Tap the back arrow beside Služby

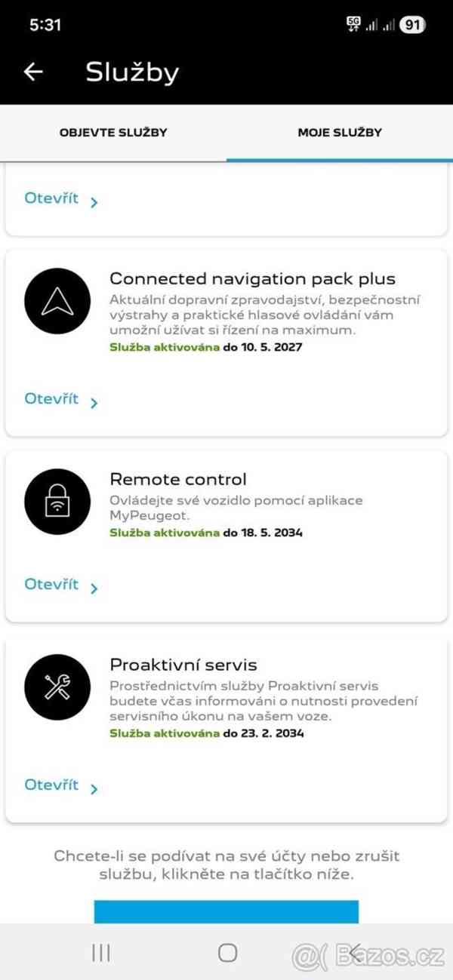pos(34,72)
